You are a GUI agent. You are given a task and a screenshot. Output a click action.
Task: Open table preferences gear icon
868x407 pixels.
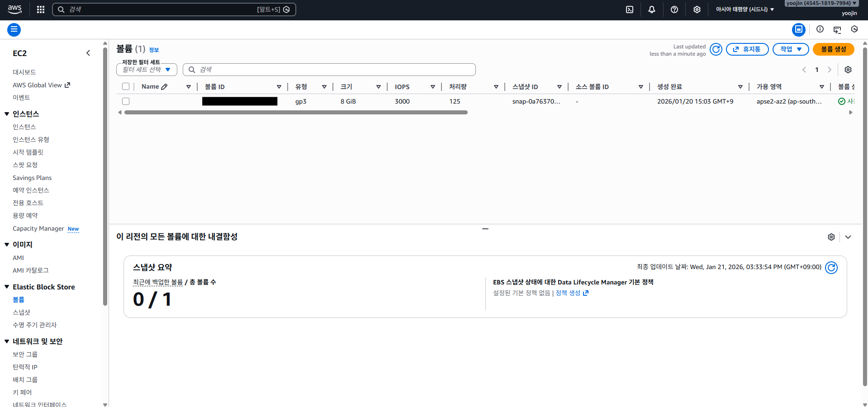[x=848, y=70]
